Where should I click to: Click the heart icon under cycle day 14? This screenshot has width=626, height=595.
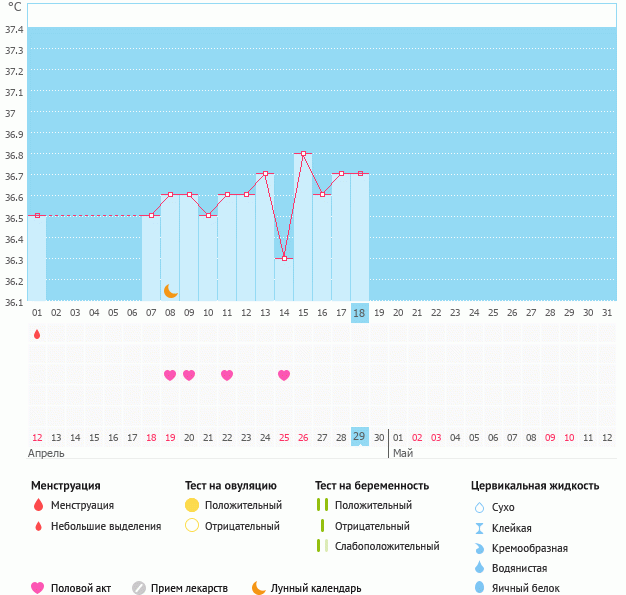pos(284,375)
